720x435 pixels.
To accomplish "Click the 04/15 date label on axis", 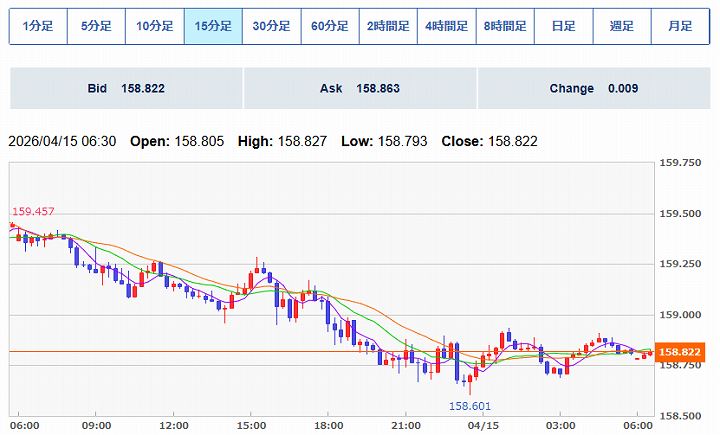I will pos(485,424).
